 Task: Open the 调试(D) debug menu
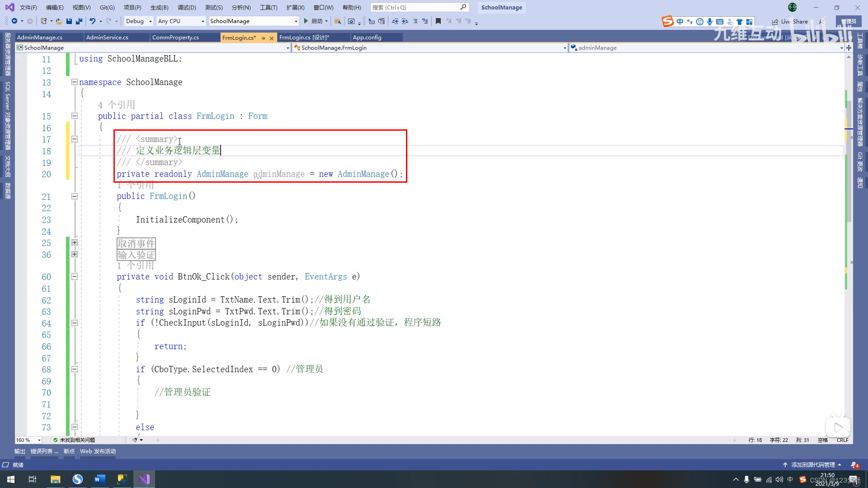[187, 7]
